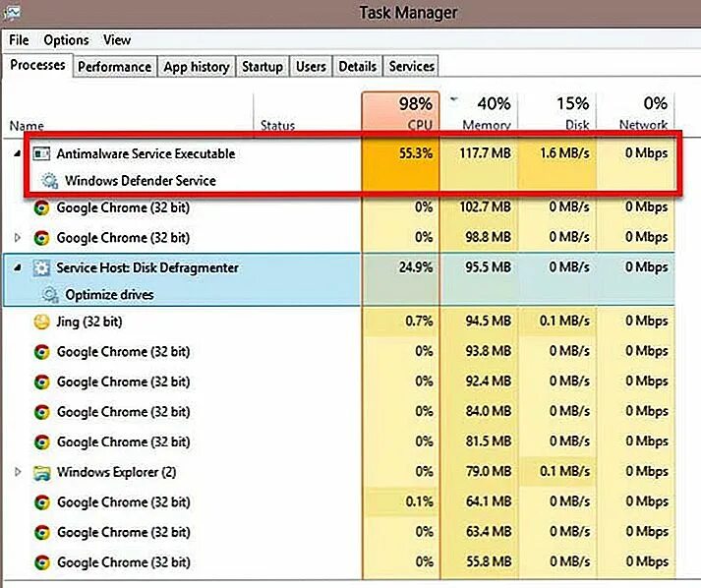Click Chrome icon in the 81.5 MB row
This screenshot has width=701, height=588.
(x=41, y=442)
